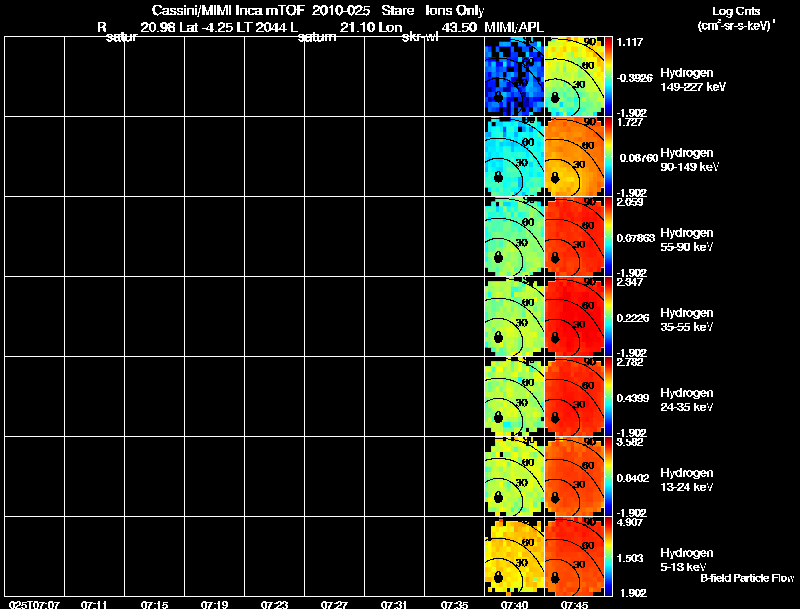Pick the 07:45 image for Hydrogen 35-55 keV
The image size is (800, 609).
574,317
